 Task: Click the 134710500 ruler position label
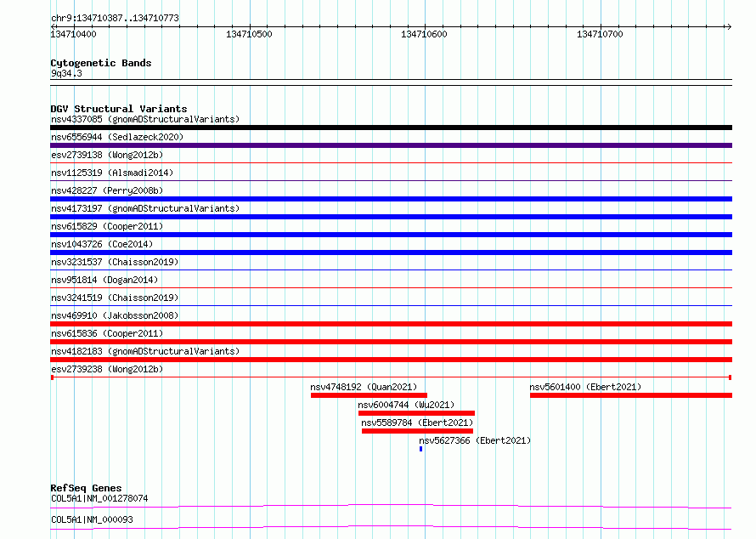249,34
